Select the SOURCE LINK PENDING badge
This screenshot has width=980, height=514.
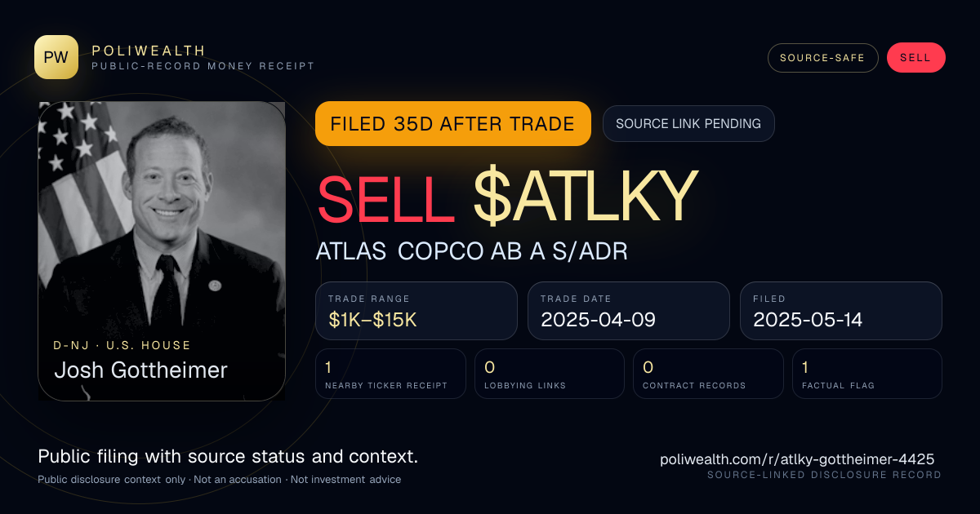click(688, 124)
